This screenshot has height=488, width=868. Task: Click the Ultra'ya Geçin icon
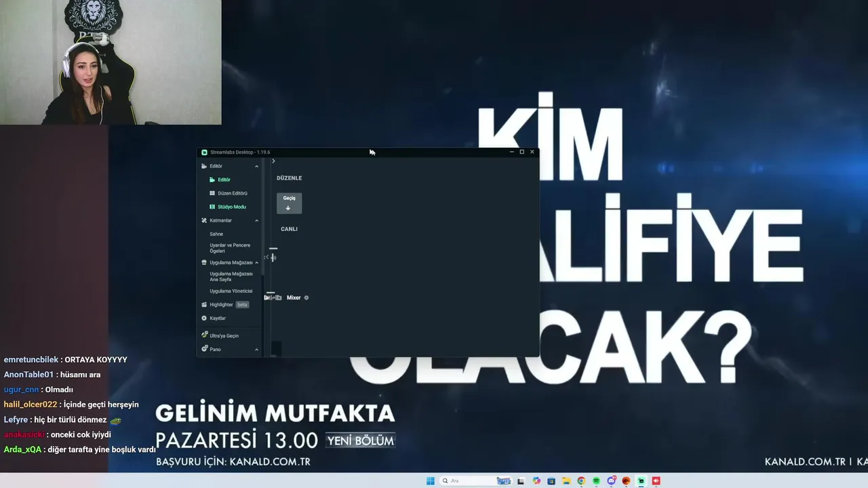tap(204, 335)
